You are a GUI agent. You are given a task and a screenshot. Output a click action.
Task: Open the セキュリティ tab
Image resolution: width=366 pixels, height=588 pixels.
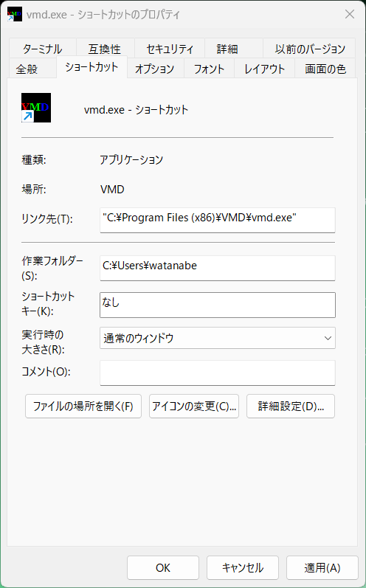click(x=170, y=49)
